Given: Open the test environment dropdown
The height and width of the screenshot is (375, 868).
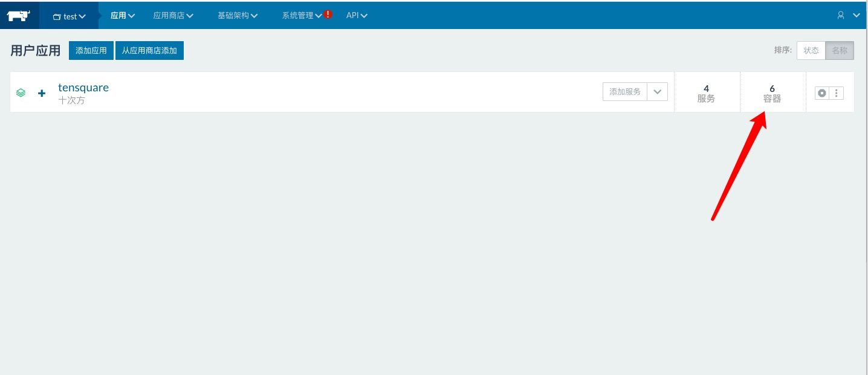Looking at the screenshot, I should [70, 16].
